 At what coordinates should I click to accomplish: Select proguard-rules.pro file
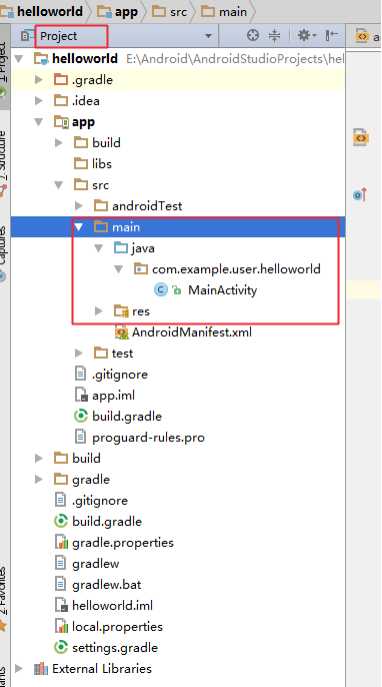(149, 437)
